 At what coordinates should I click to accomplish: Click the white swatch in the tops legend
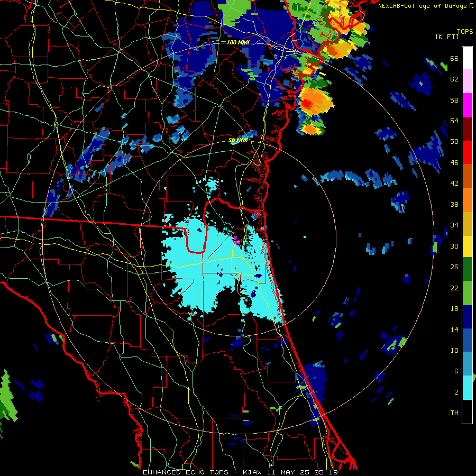click(x=467, y=58)
